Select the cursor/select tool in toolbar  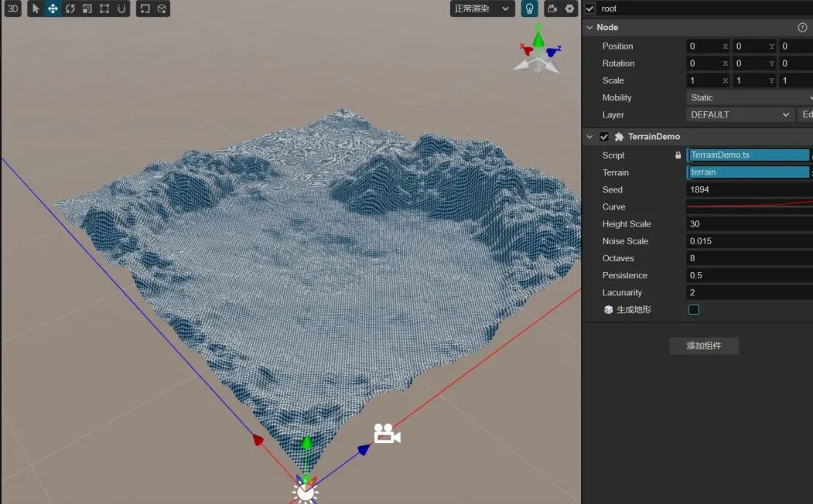tap(36, 9)
